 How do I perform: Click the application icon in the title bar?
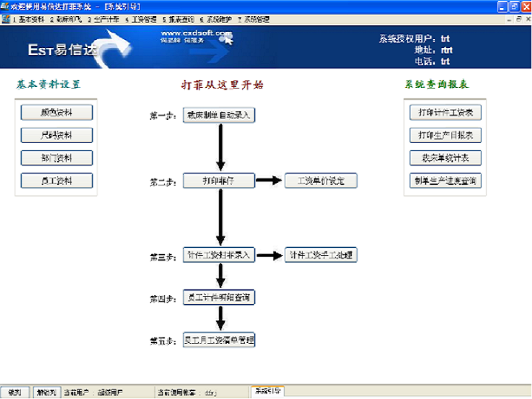[7, 7]
